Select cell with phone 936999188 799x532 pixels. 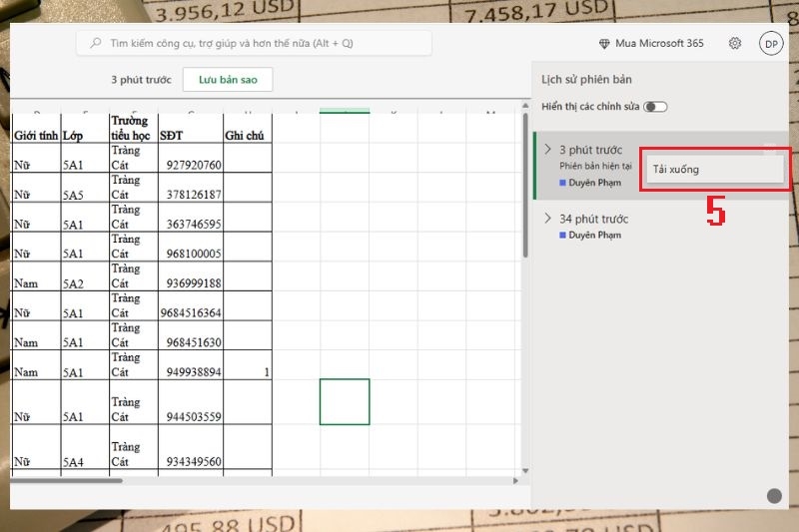pos(191,275)
